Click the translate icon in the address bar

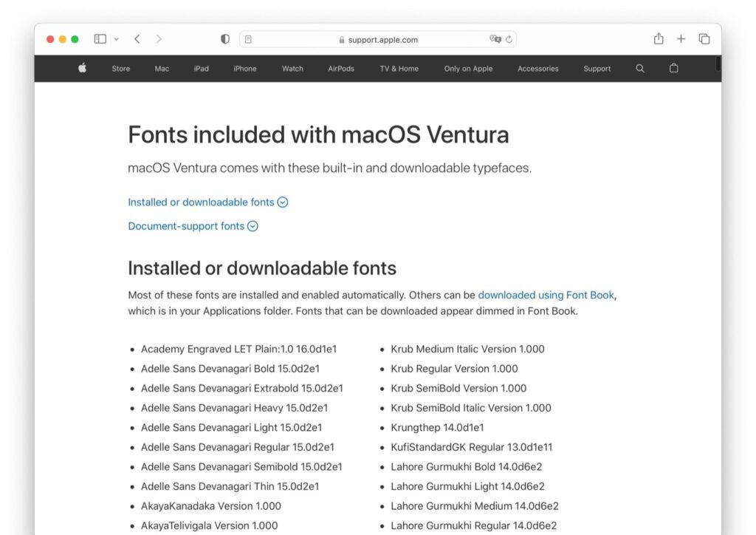point(496,39)
